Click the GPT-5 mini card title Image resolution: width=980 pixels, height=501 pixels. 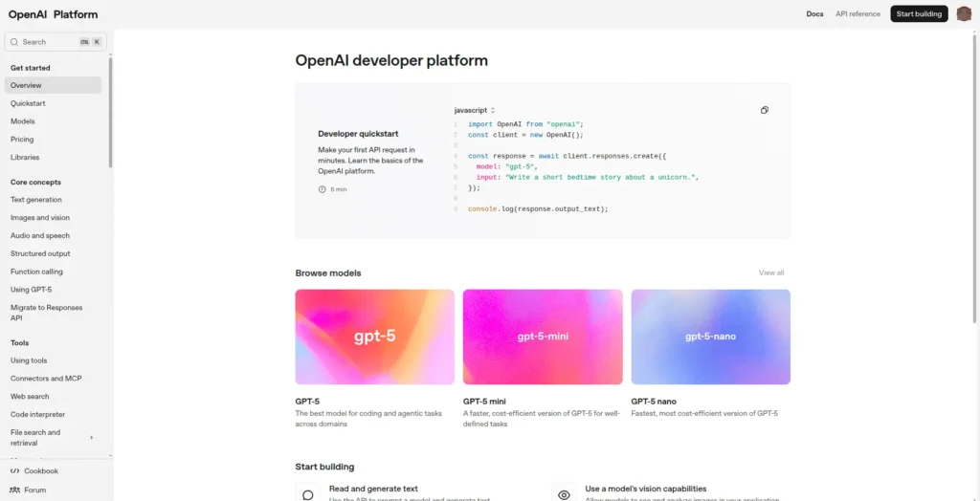[x=485, y=402]
